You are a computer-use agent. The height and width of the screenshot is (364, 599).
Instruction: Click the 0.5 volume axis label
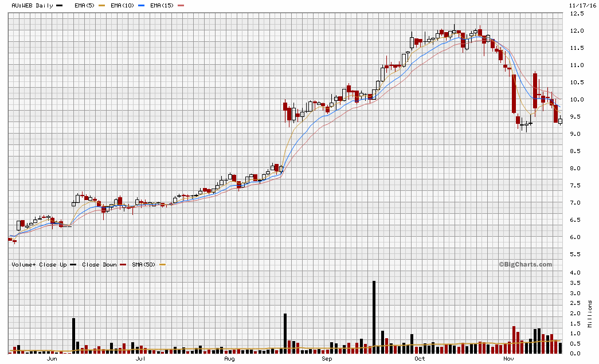click(x=575, y=344)
